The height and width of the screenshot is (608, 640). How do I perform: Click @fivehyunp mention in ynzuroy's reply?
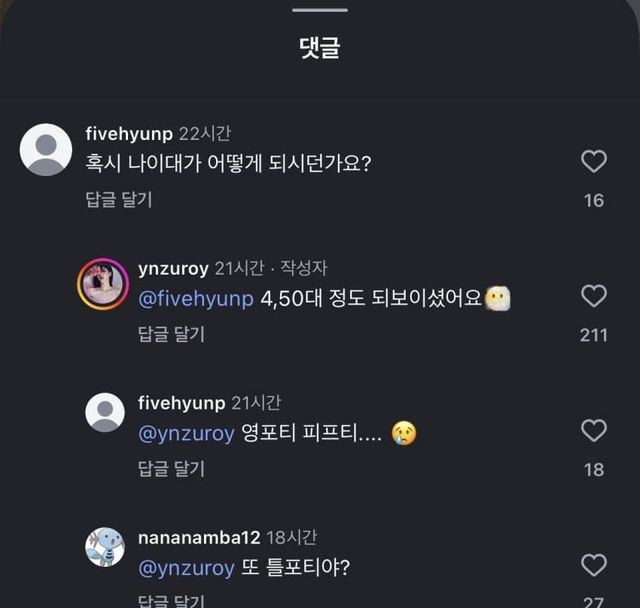point(196,299)
